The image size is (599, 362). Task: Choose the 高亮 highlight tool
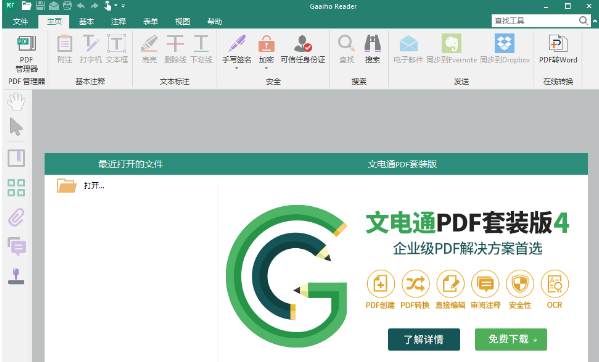(x=149, y=48)
